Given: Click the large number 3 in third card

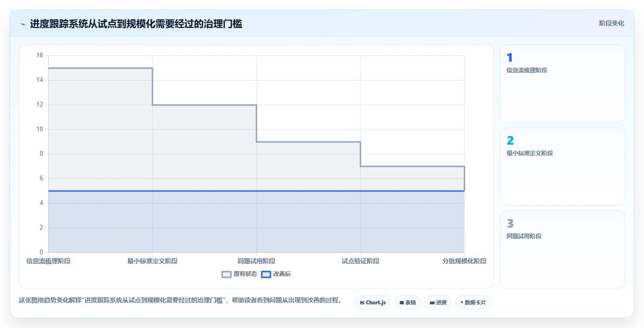Looking at the screenshot, I should [x=510, y=224].
